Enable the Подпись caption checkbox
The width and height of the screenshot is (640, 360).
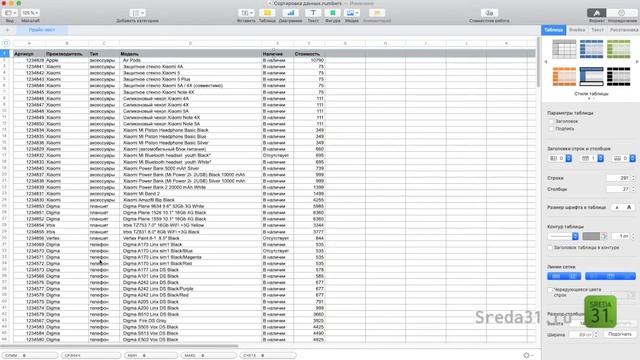[x=551, y=129]
